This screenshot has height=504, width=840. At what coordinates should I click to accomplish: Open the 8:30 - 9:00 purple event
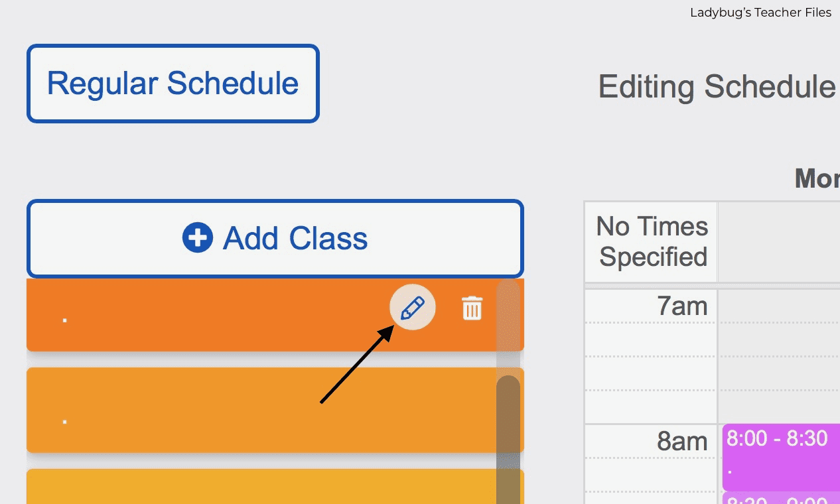pos(781,498)
